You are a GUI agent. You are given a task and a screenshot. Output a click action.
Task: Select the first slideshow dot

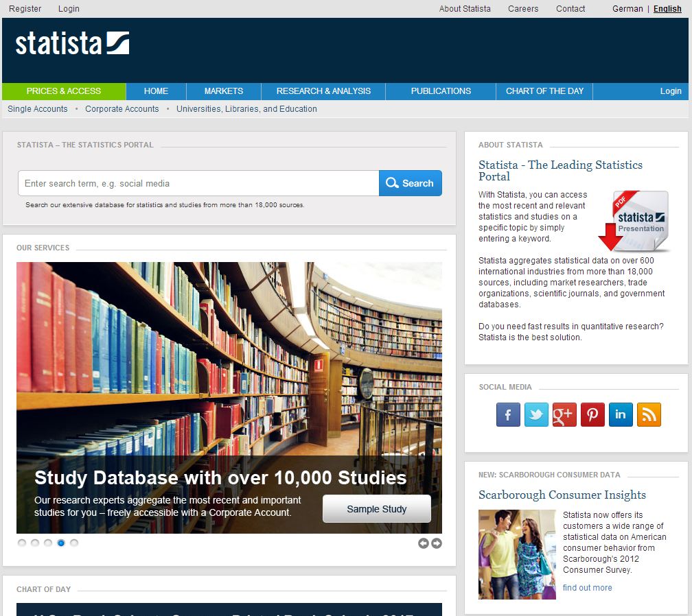coord(22,543)
